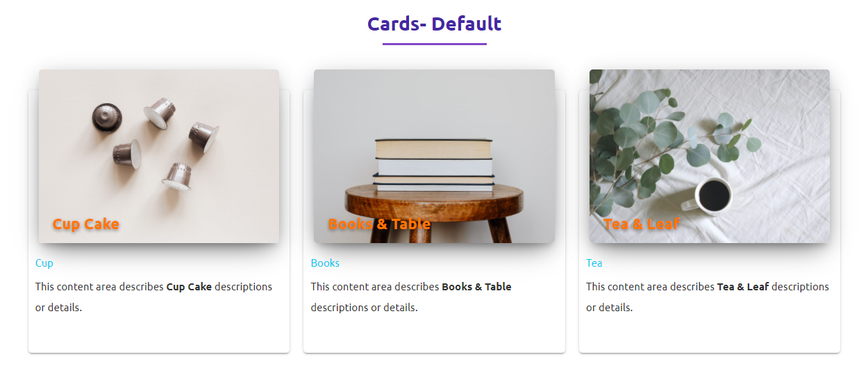Click the Cards- Default page heading
Viewport: 868px width, 382px height.
click(x=434, y=24)
